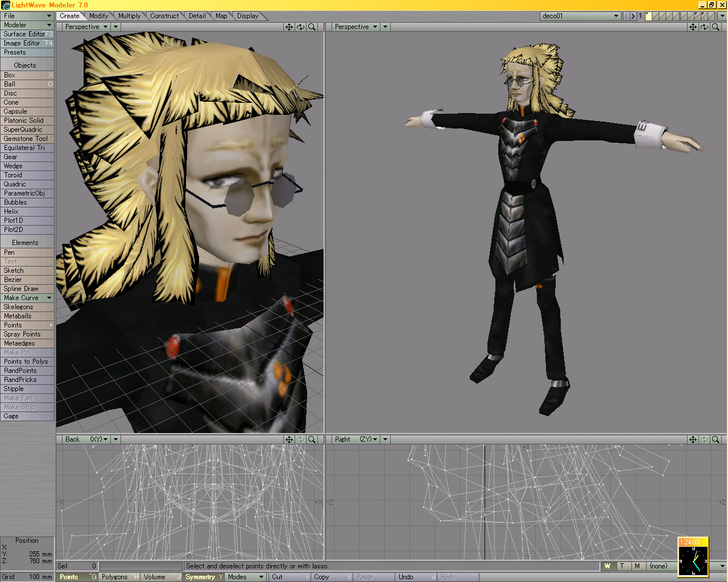This screenshot has height=582, width=728.
Task: Open the Modes dropdown
Action: pyautogui.click(x=245, y=577)
